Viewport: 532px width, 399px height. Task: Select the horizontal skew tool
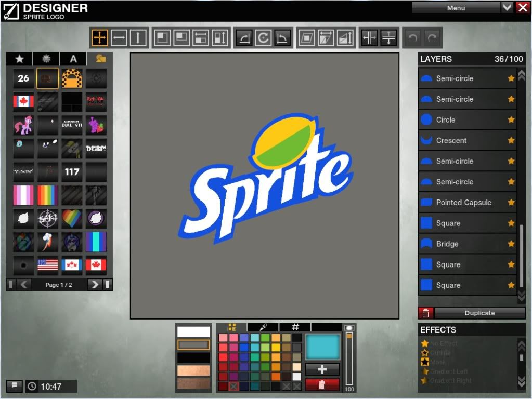point(326,37)
